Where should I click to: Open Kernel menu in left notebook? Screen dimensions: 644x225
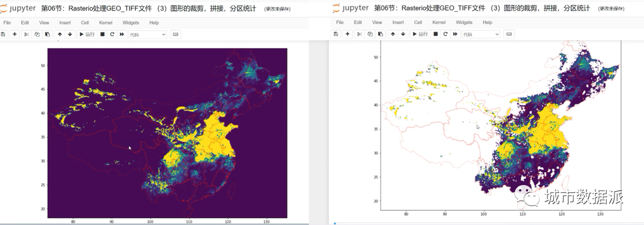coord(106,23)
